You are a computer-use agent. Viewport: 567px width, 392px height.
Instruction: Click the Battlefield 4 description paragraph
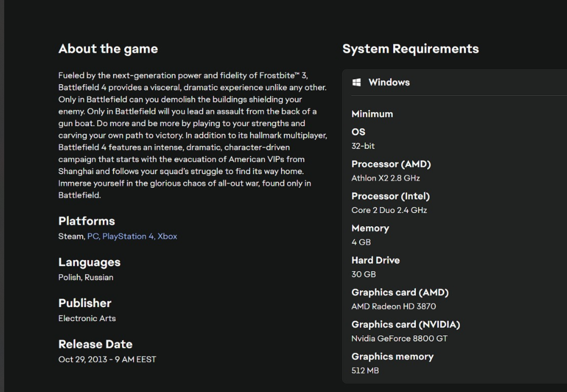(x=192, y=135)
